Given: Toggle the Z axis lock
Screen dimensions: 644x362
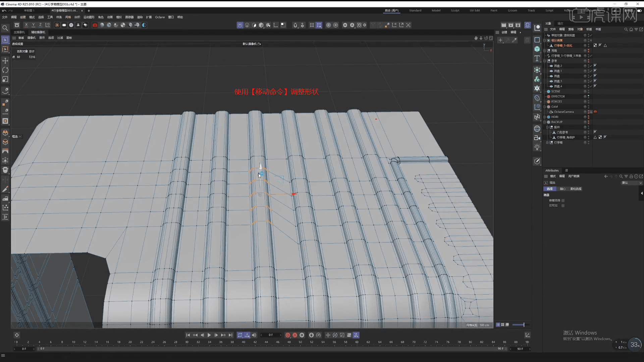Looking at the screenshot, I should click(40, 25).
